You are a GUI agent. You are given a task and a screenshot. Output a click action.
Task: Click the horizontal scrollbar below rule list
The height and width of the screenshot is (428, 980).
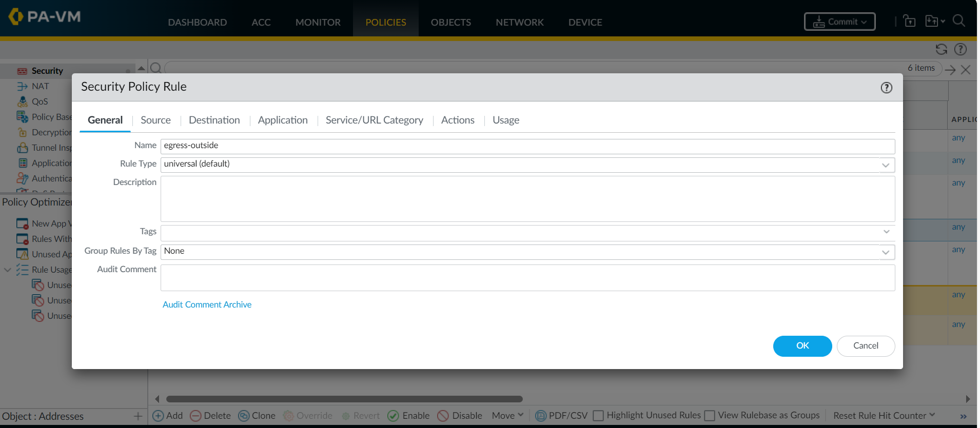[344, 399]
